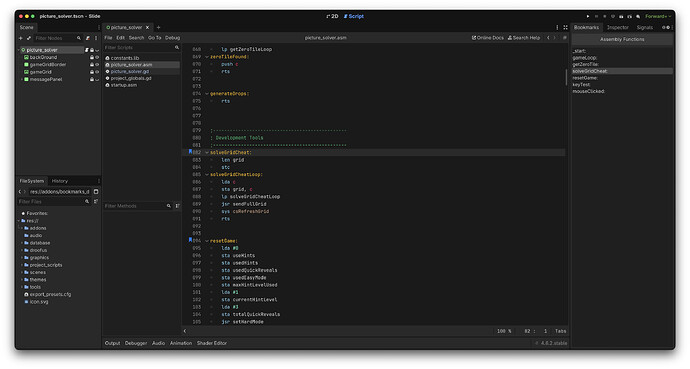The height and width of the screenshot is (369, 690).
Task: Switch to the Signals tab
Action: tap(645, 27)
